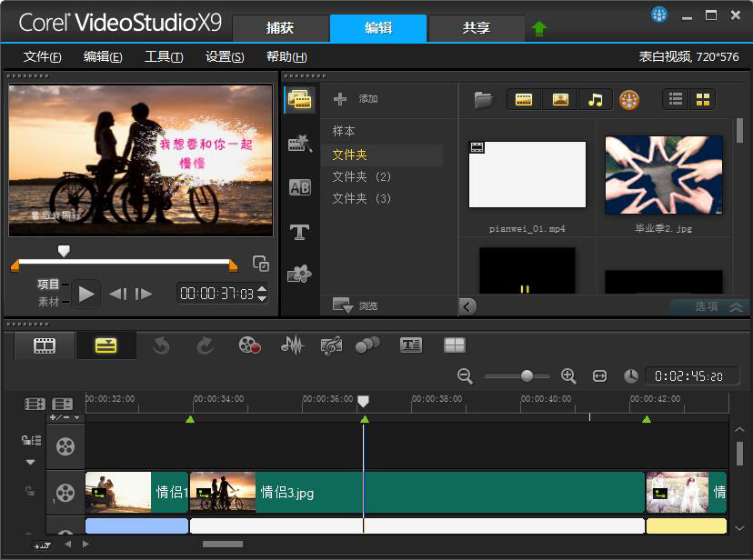Click the timeline zoom slider handle
Screen dimensions: 753x560
click(x=527, y=375)
